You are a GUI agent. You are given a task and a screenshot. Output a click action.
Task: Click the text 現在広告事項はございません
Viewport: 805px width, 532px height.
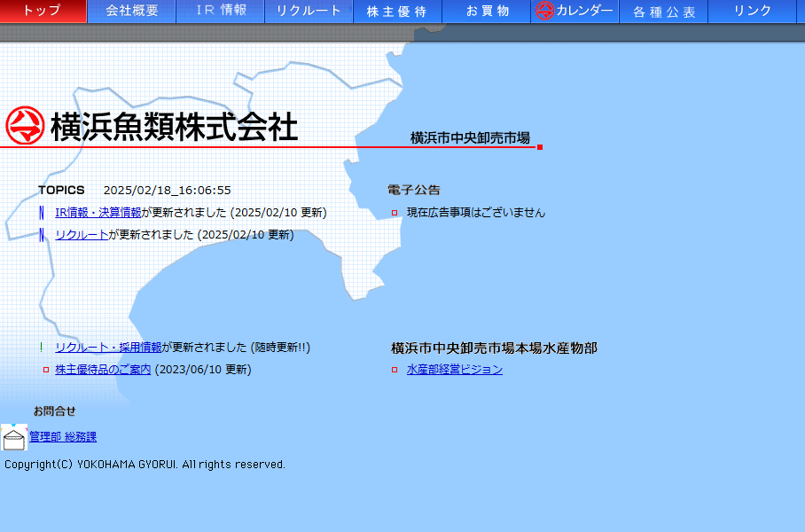476,213
